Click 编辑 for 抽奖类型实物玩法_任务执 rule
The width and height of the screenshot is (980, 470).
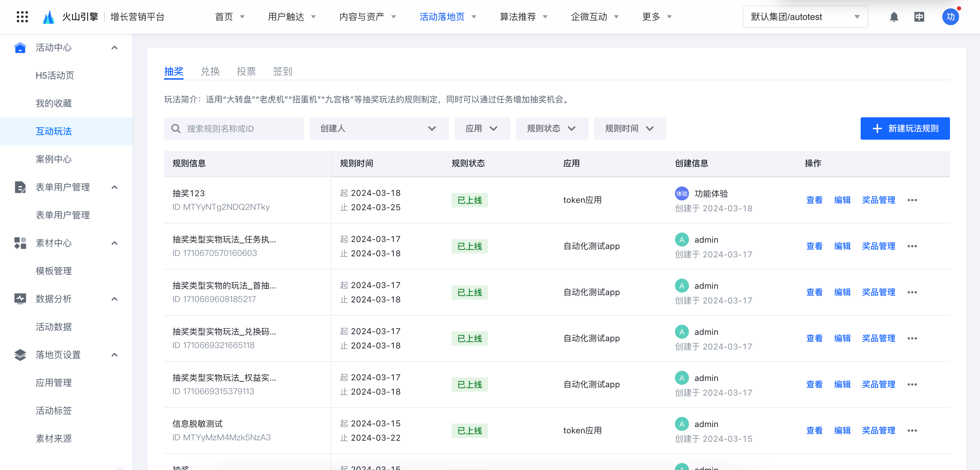(842, 246)
